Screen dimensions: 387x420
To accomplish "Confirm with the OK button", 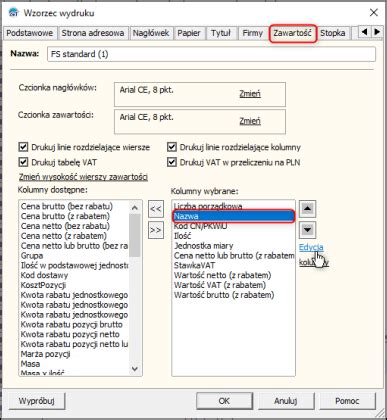I will [224, 401].
